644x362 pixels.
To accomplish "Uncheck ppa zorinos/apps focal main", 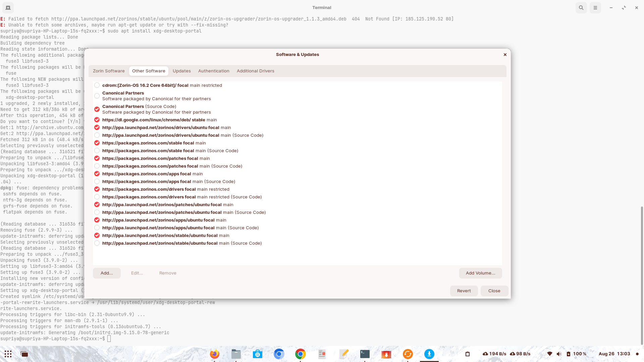I will pos(97,220).
